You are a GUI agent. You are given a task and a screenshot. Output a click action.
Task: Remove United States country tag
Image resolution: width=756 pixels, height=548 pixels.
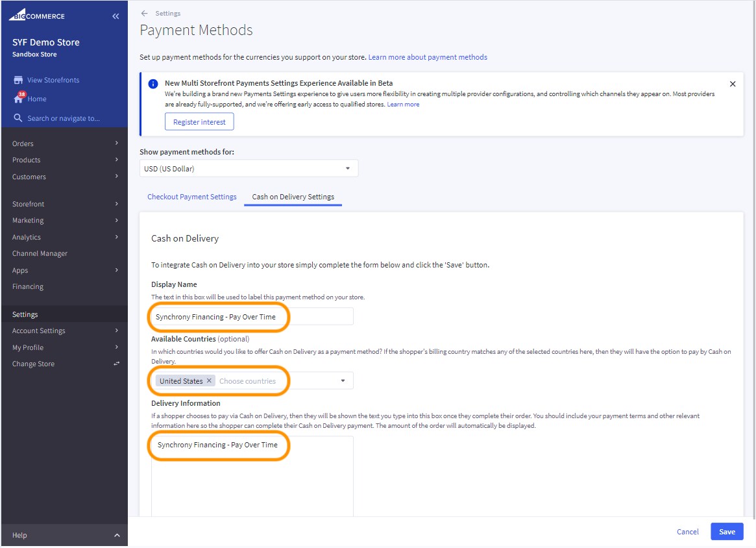(x=209, y=381)
